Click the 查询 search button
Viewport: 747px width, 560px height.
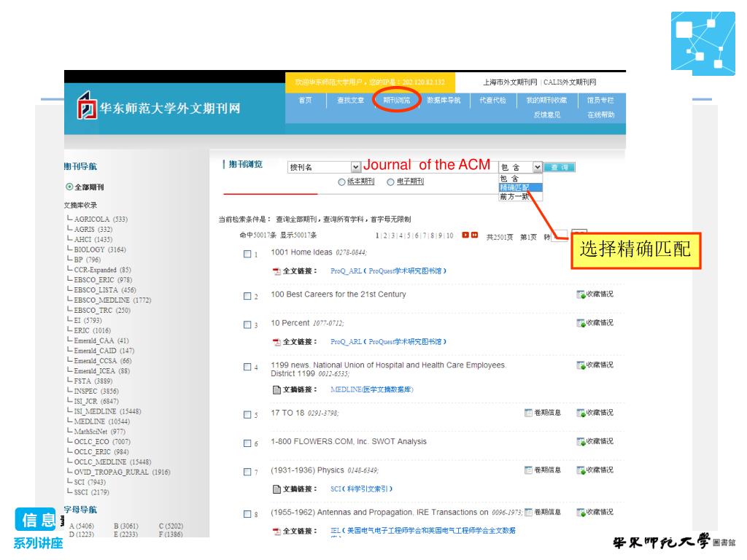click(560, 167)
